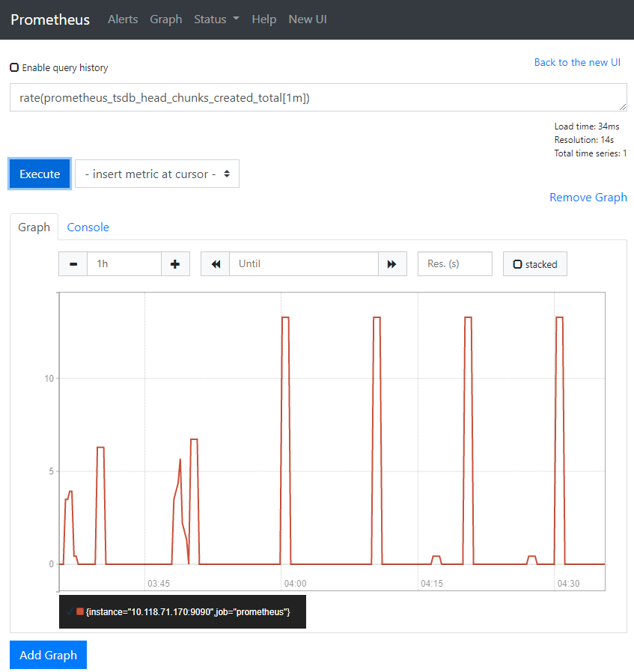Toggle the stacked graph checkbox

(x=517, y=264)
